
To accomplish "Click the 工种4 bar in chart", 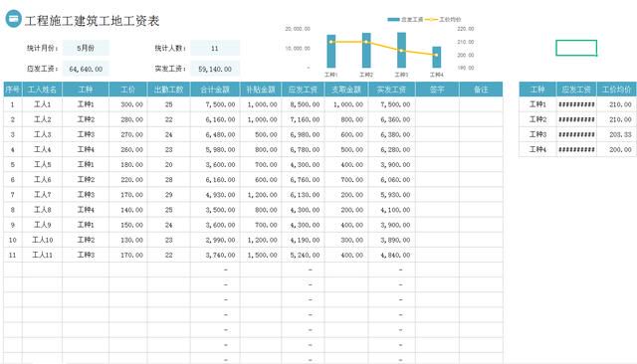I will tap(436, 58).
